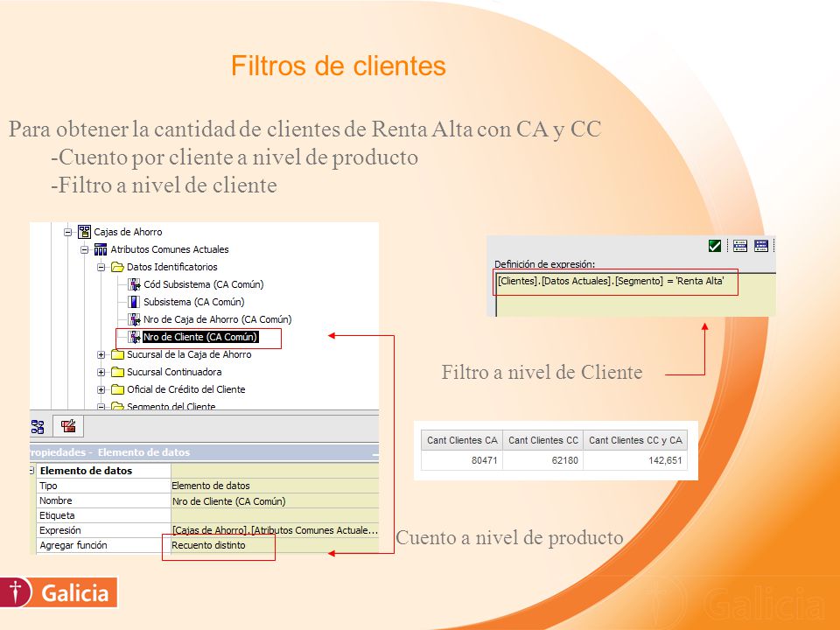
Task: Click the rightmost list icon in expression toolbar
Action: pos(760,246)
